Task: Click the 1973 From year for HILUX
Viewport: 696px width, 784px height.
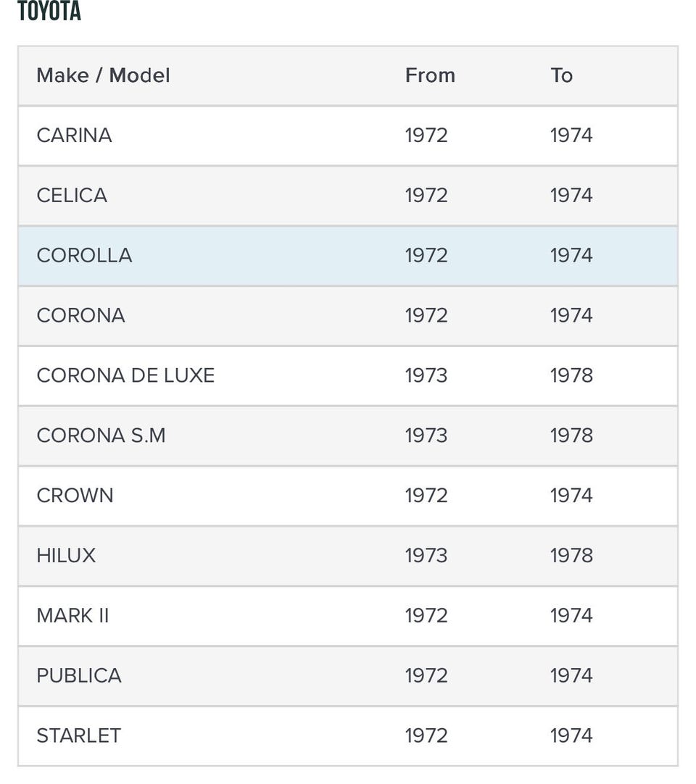Action: click(x=426, y=556)
